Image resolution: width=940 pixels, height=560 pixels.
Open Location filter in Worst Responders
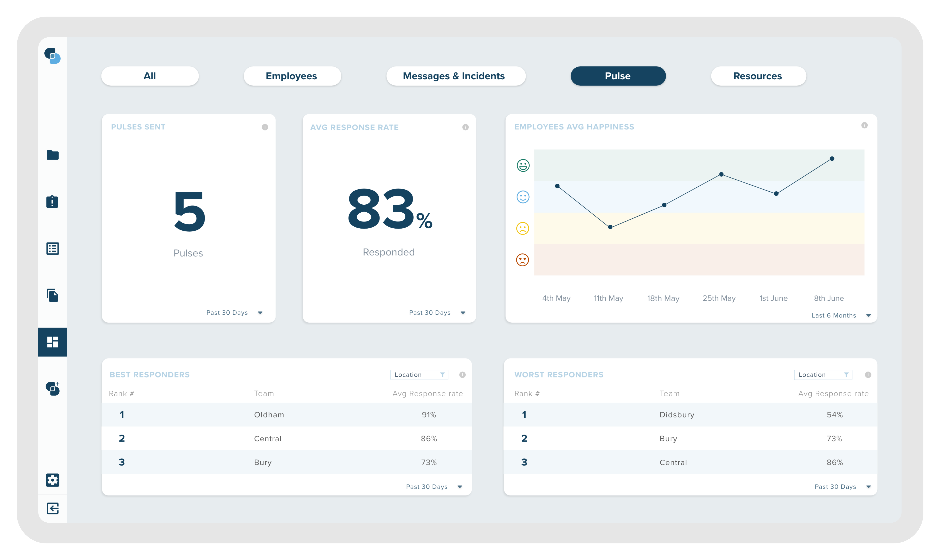pos(823,375)
